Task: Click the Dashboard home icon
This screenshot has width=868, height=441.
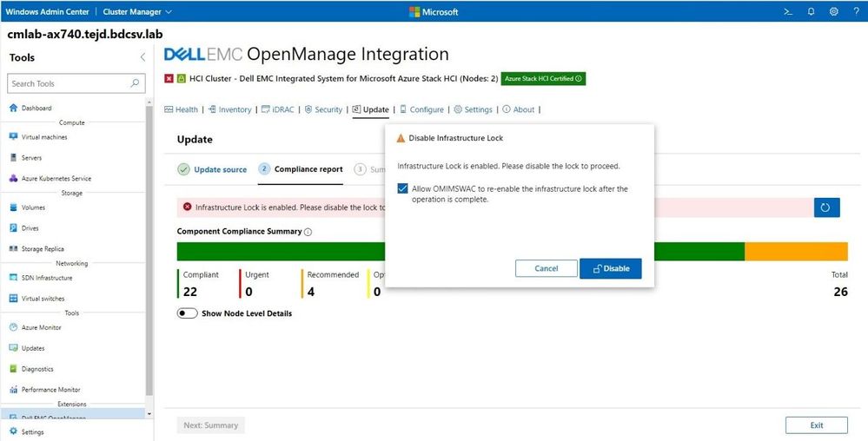Action: point(14,108)
